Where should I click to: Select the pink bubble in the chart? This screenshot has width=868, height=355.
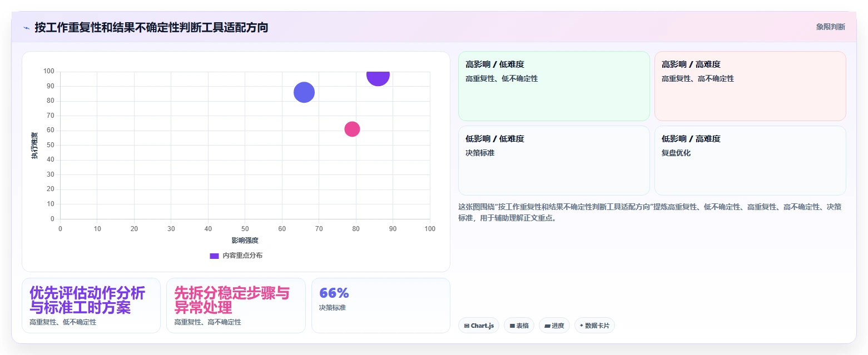352,129
